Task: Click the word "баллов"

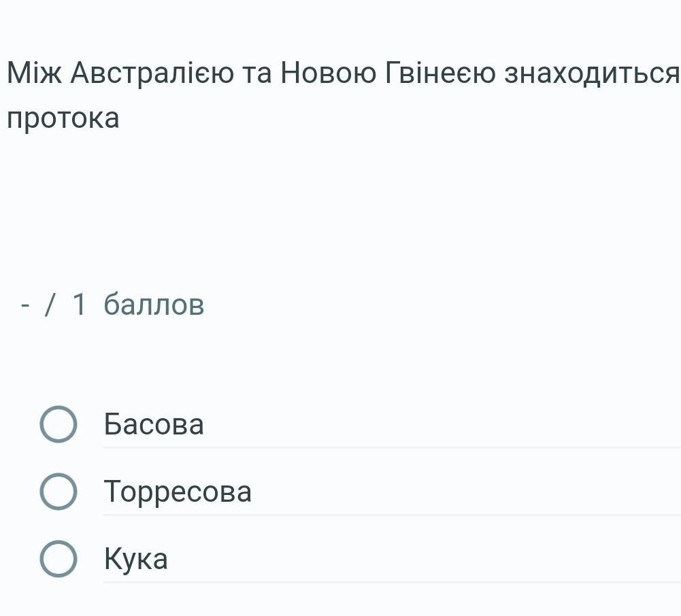Action: click(x=154, y=305)
